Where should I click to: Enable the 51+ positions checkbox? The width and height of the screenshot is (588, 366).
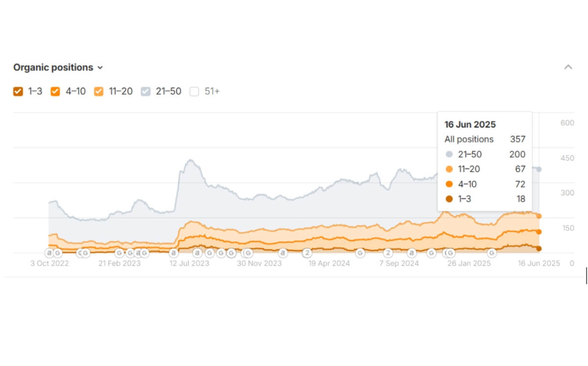[194, 91]
